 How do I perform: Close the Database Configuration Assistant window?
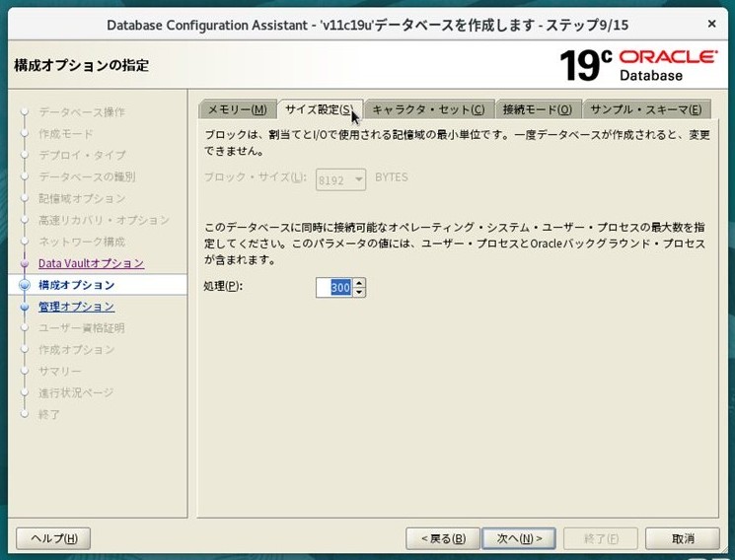711,24
